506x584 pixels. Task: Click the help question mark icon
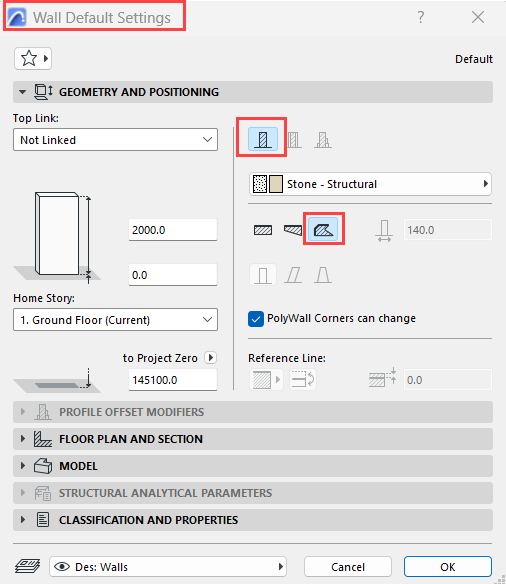(420, 17)
